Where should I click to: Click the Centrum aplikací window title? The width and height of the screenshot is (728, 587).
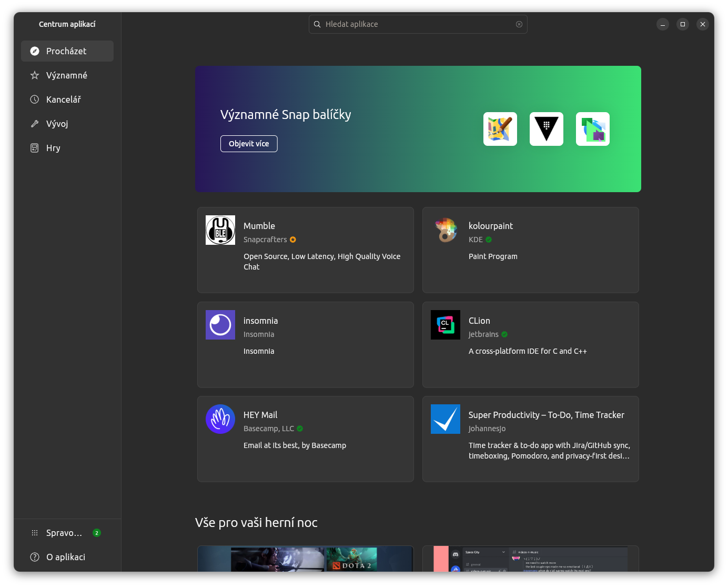[67, 24]
